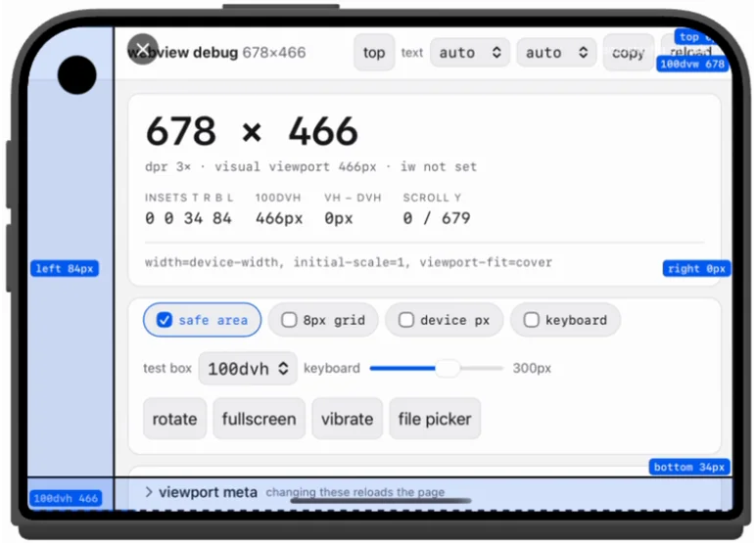
Task: Open the first auto dropdown beside text
Action: tap(470, 53)
